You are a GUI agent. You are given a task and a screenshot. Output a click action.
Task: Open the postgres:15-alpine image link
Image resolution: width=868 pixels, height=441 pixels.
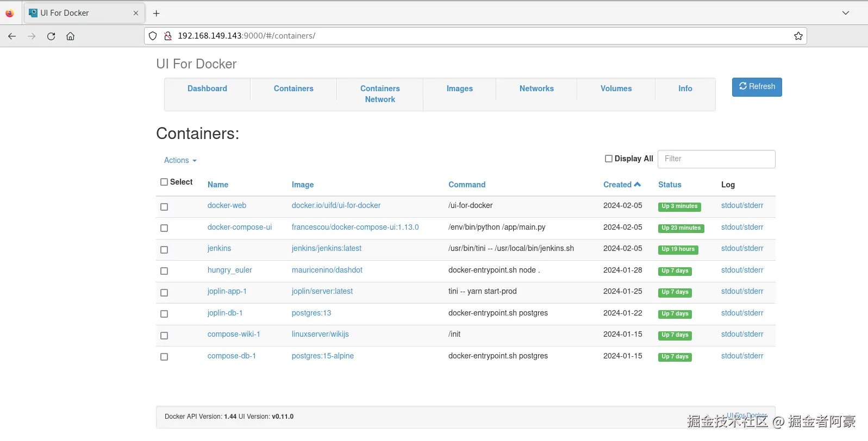323,356
